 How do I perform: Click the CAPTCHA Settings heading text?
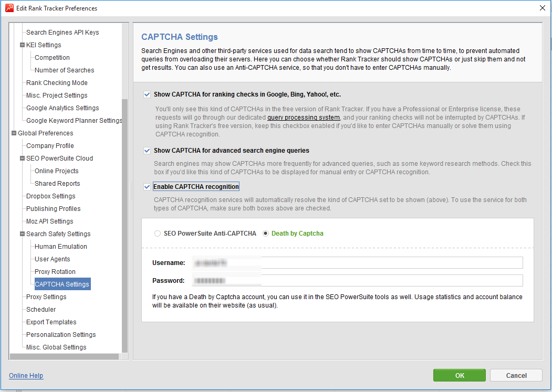pos(180,37)
